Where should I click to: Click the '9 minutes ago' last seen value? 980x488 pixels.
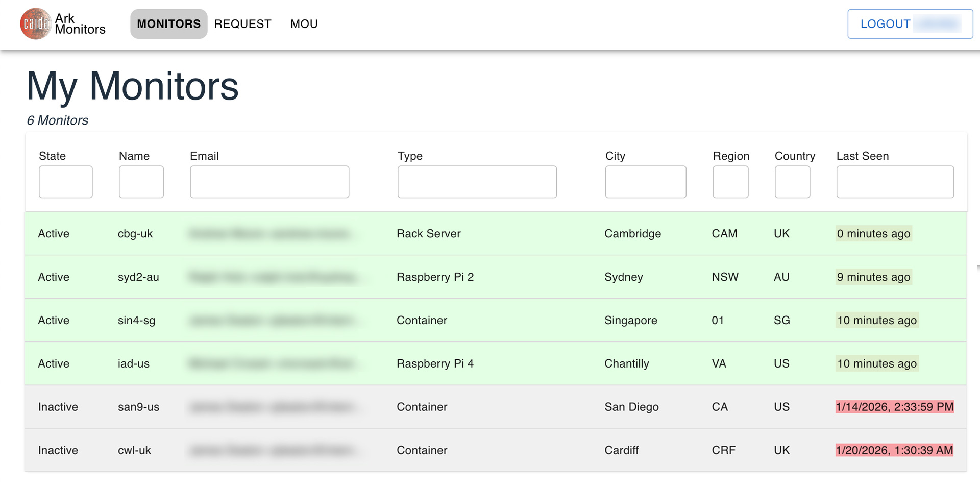click(x=873, y=277)
